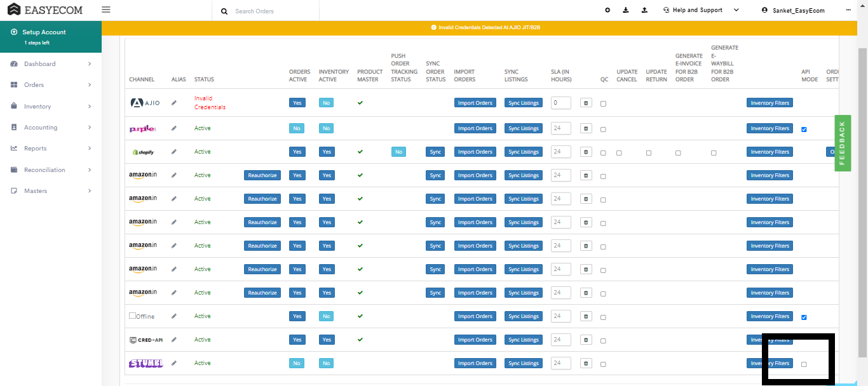Tick QC checkbox for Shopify
This screenshot has height=386, width=868.
[603, 153]
